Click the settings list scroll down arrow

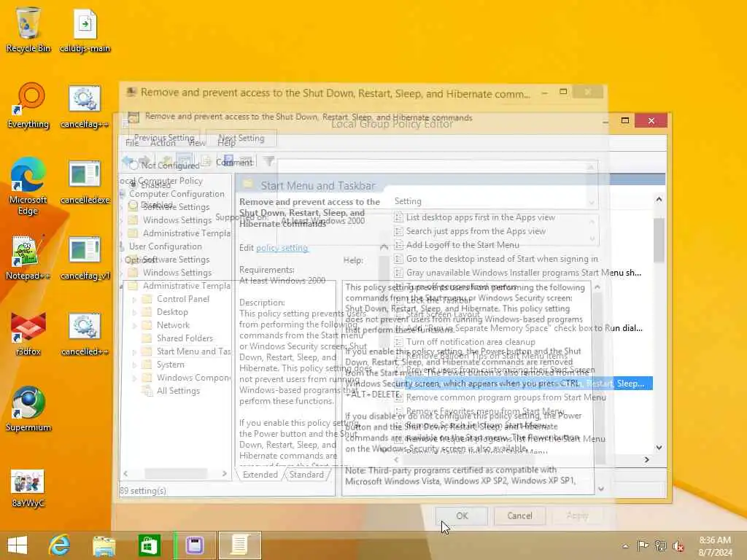click(659, 448)
